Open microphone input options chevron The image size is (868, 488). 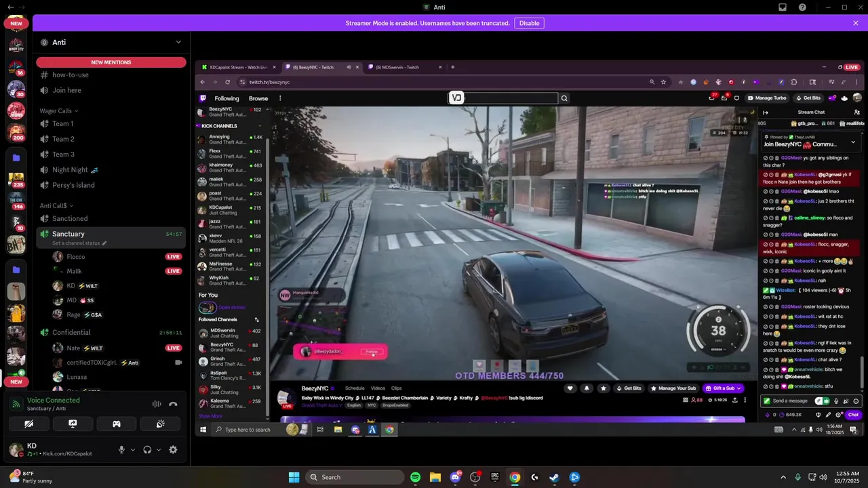coord(132,449)
